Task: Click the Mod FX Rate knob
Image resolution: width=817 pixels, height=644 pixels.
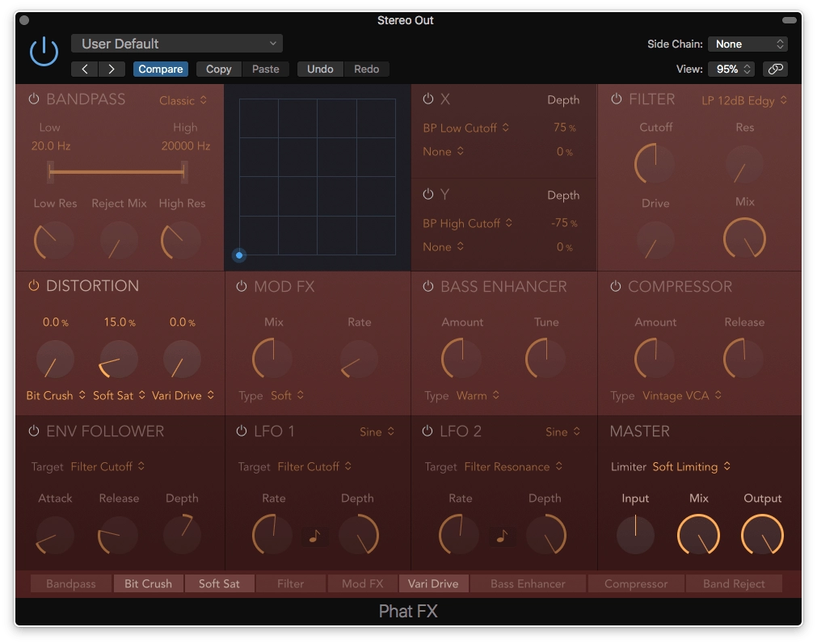Action: tap(359, 360)
